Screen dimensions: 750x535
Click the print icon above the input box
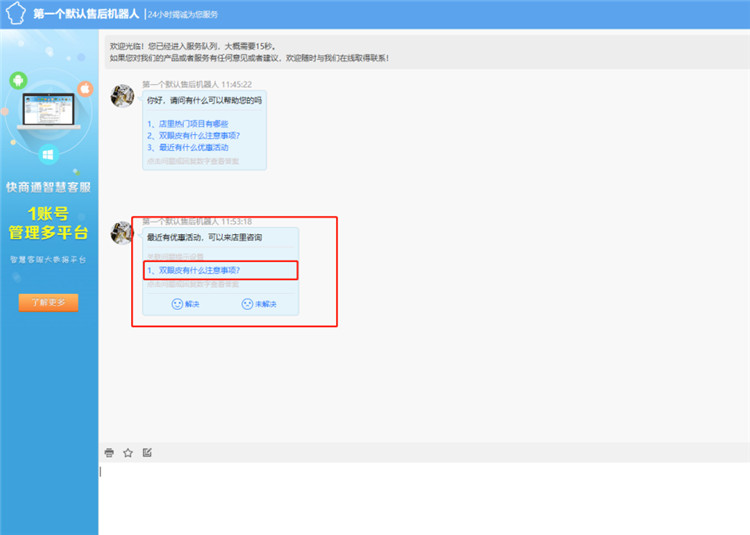point(109,453)
